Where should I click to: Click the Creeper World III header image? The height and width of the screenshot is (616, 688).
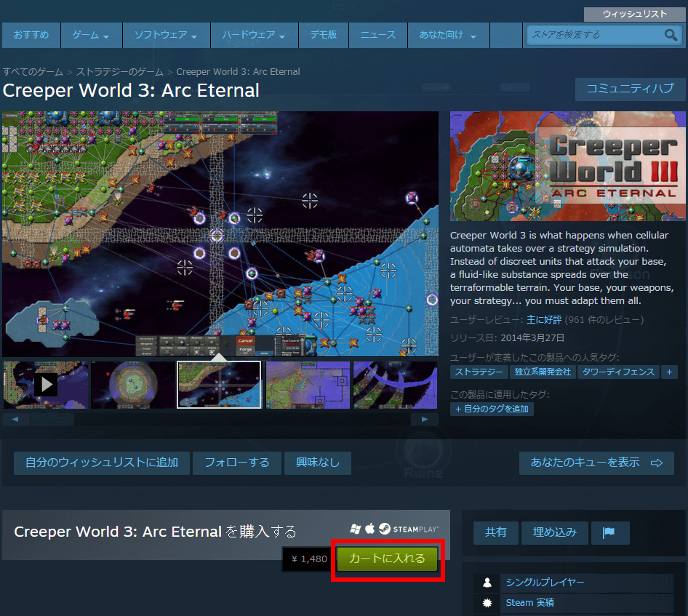(x=568, y=167)
